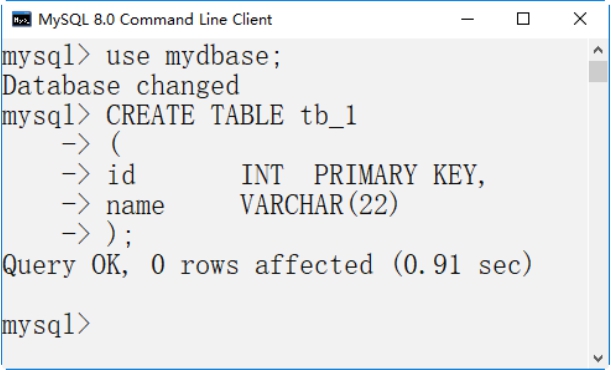Click the last empty mysql> prompt

click(46, 324)
